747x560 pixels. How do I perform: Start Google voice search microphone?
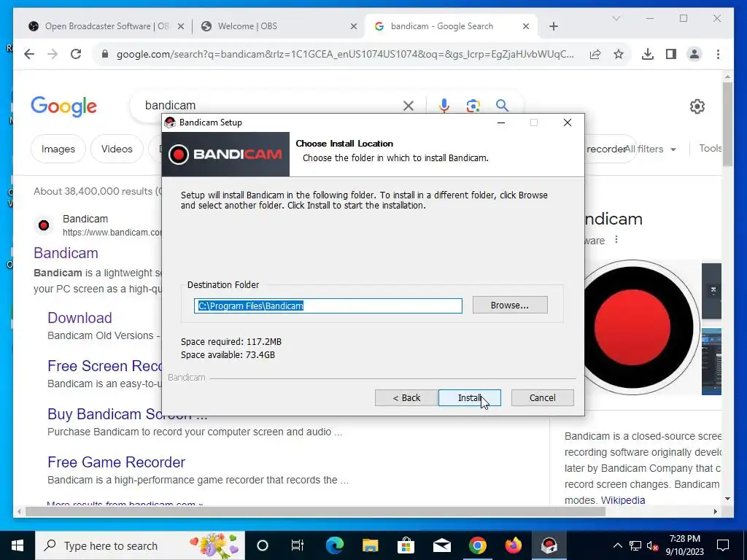[444, 106]
